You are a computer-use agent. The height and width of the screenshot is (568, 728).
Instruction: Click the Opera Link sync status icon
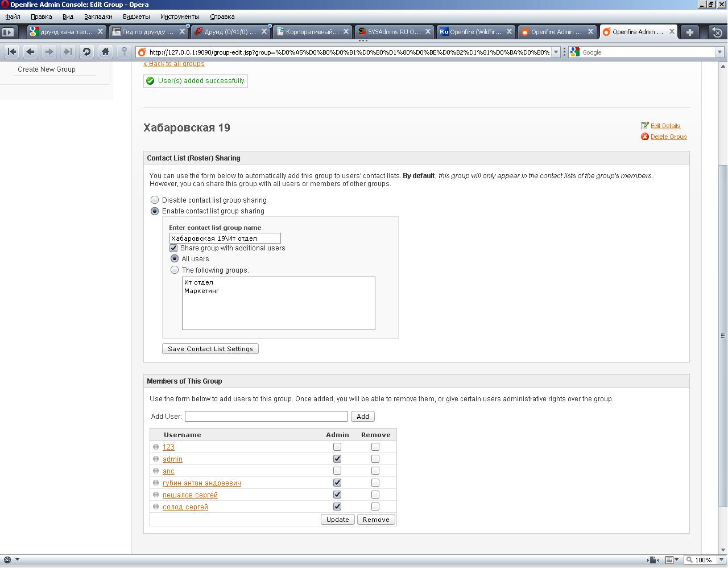coord(7,560)
